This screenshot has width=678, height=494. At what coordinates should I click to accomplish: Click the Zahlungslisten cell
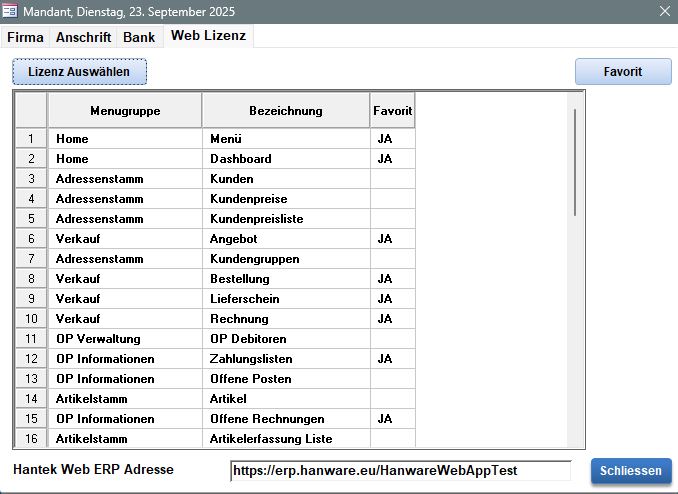[x=286, y=359]
